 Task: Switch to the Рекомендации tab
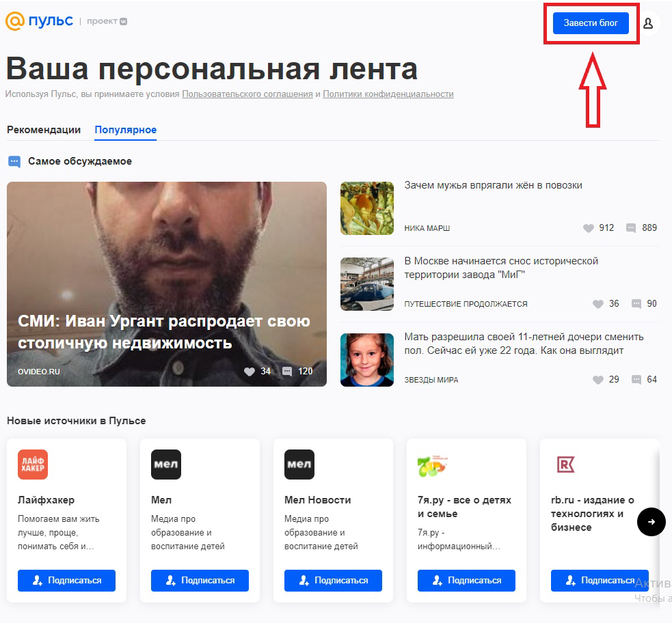point(44,130)
